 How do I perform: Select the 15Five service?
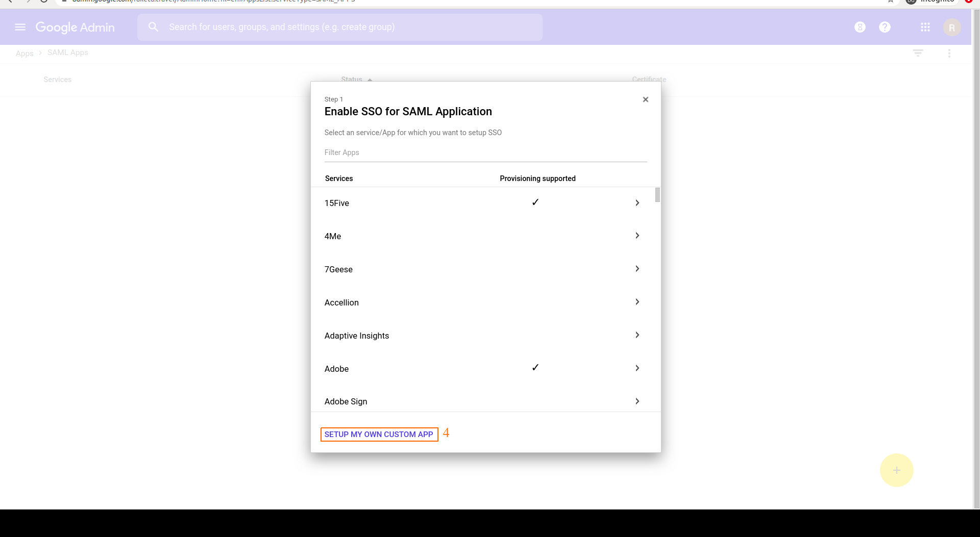(337, 203)
